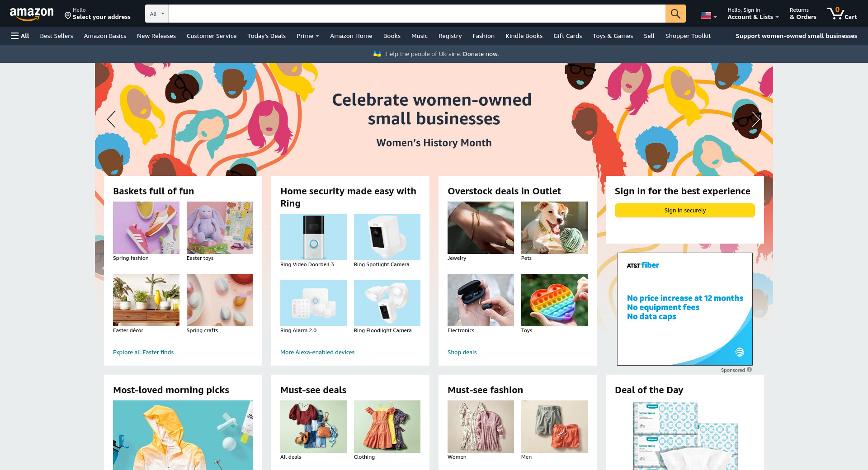Viewport: 868px width, 470px height.
Task: Open the shopping cart icon
Action: (x=842, y=14)
